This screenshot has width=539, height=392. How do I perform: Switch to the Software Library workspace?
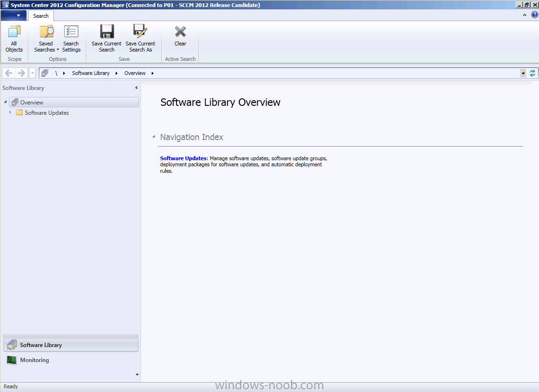(x=71, y=345)
